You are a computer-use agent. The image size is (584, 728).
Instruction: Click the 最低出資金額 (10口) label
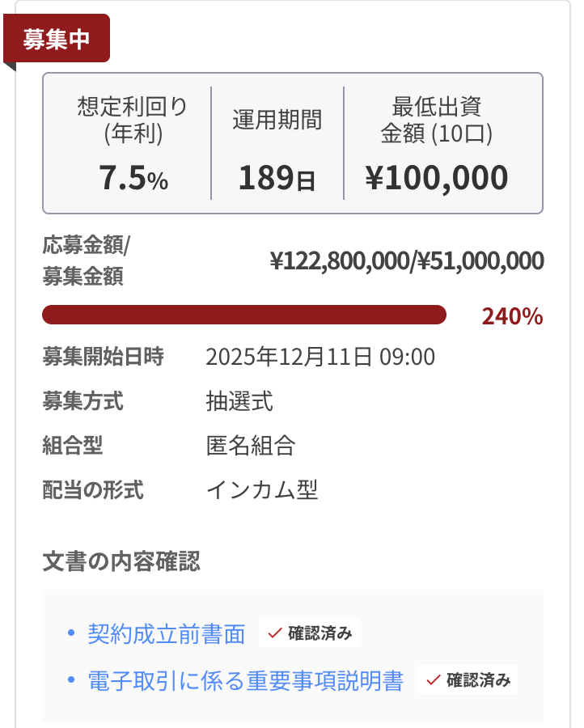(437, 119)
